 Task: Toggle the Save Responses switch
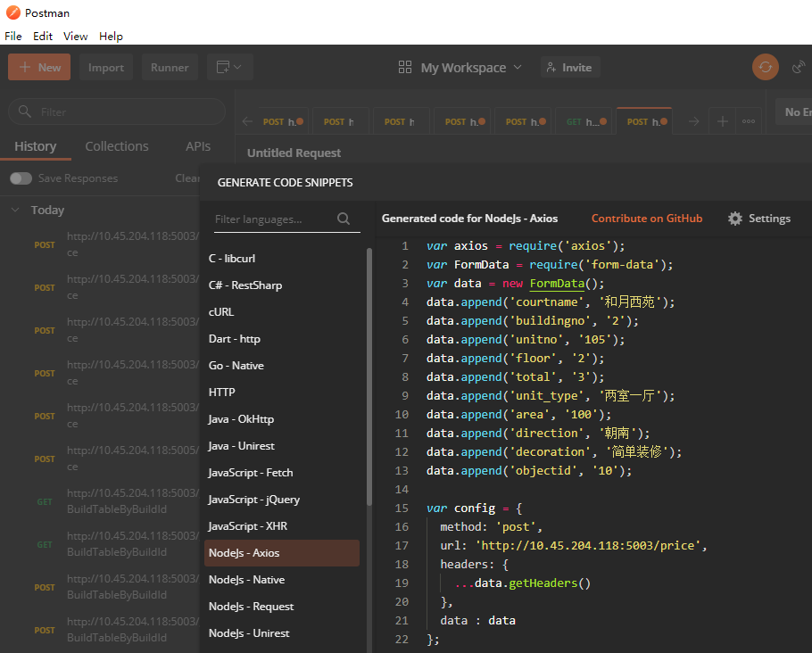(21, 178)
